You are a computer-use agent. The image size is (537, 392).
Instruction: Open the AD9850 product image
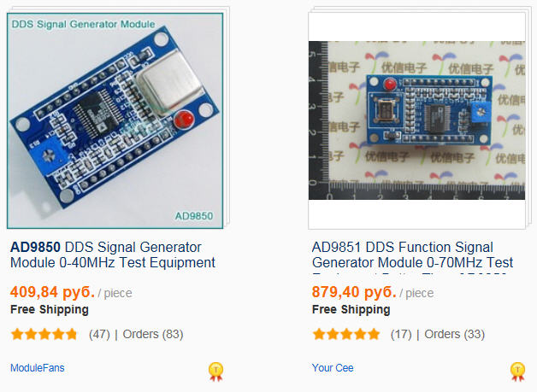tap(115, 120)
